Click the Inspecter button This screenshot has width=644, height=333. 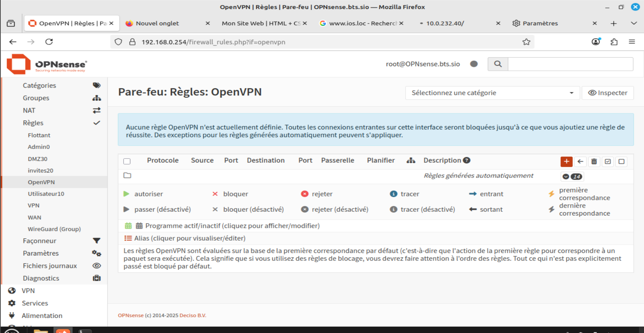coord(608,93)
